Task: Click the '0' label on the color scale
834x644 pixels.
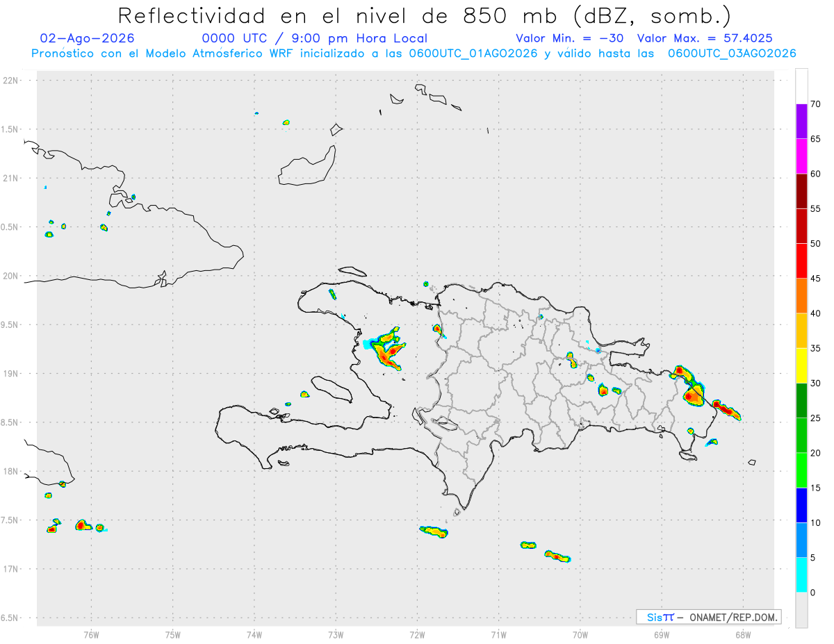Action: tap(813, 593)
